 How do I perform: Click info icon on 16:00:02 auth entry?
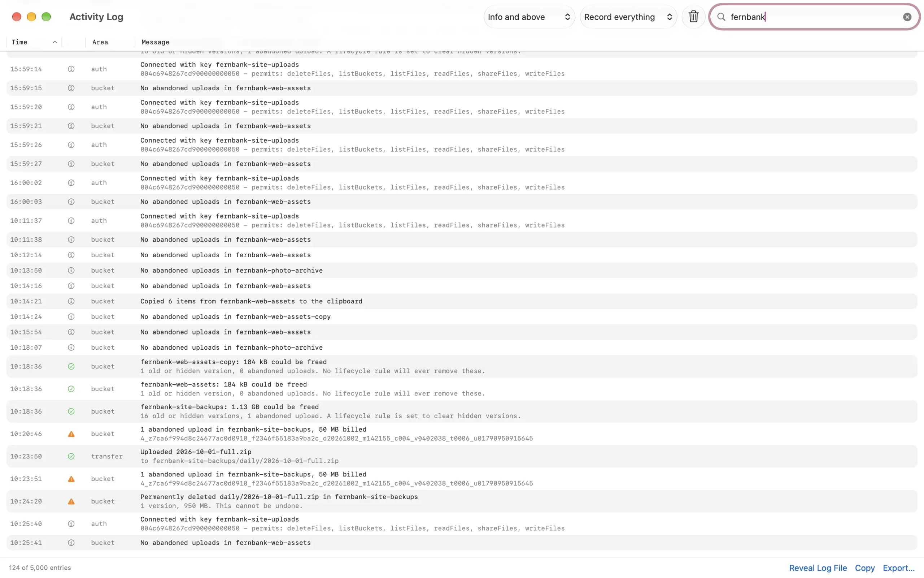click(x=71, y=183)
